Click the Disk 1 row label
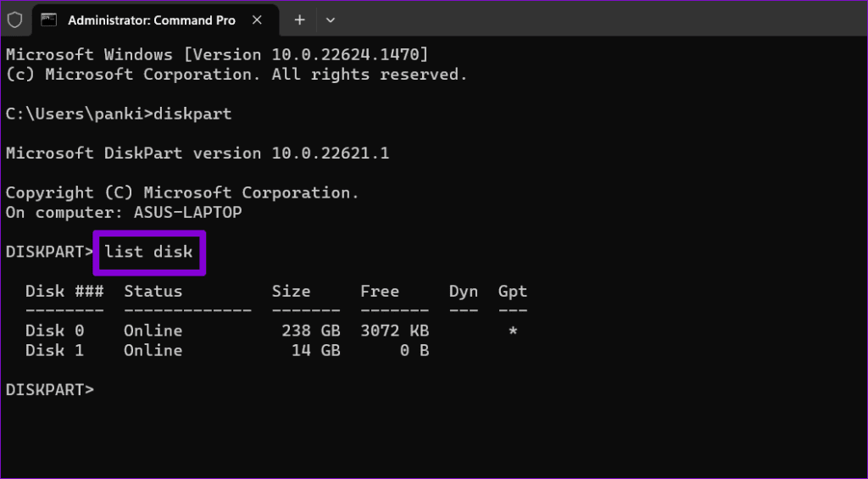868x479 pixels. click(x=55, y=350)
